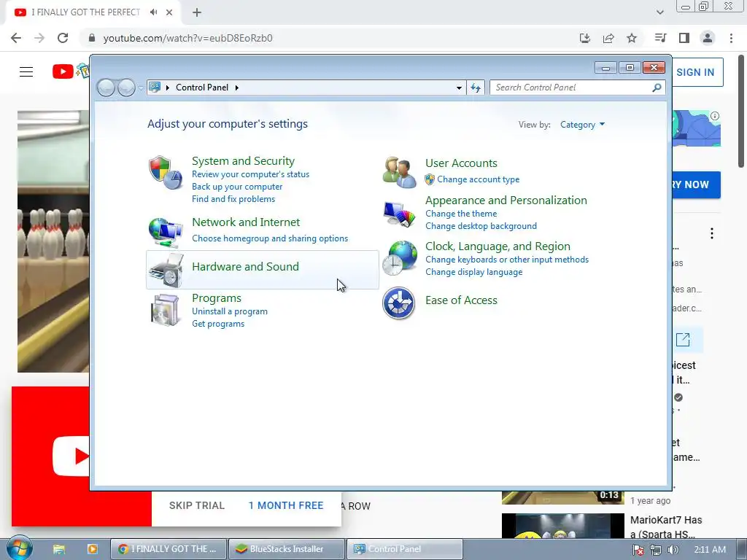Open Chrome tab search chevron
Screen dimensions: 747x560
tap(659, 12)
